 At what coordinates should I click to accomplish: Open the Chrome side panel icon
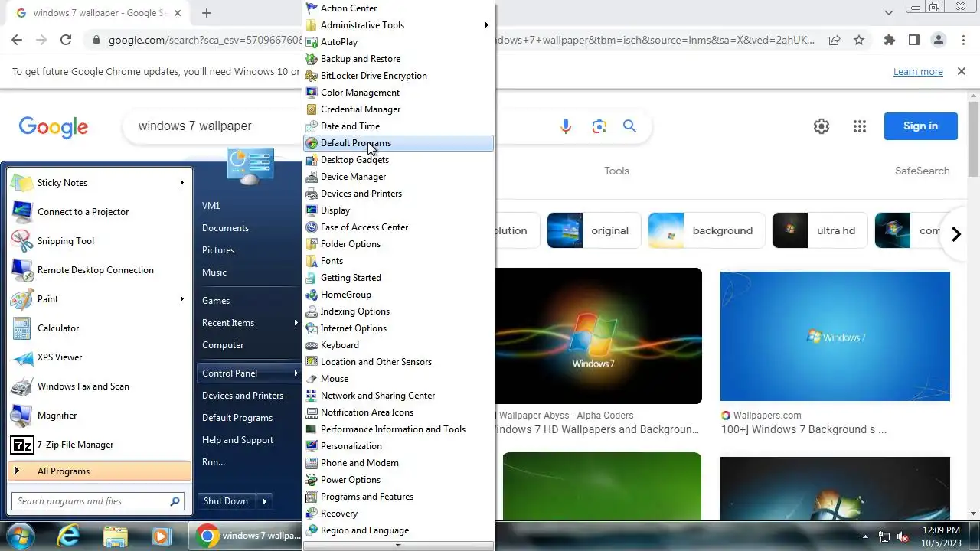pyautogui.click(x=914, y=41)
